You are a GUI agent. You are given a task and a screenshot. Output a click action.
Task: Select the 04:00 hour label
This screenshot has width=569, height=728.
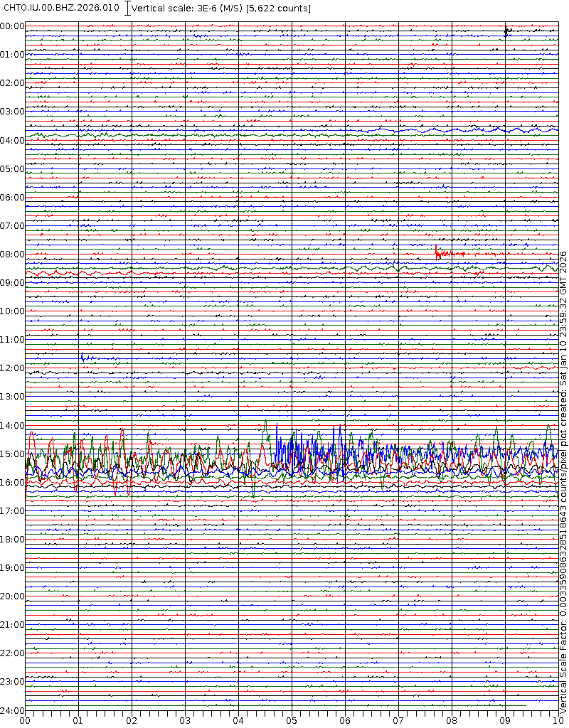pos(12,140)
